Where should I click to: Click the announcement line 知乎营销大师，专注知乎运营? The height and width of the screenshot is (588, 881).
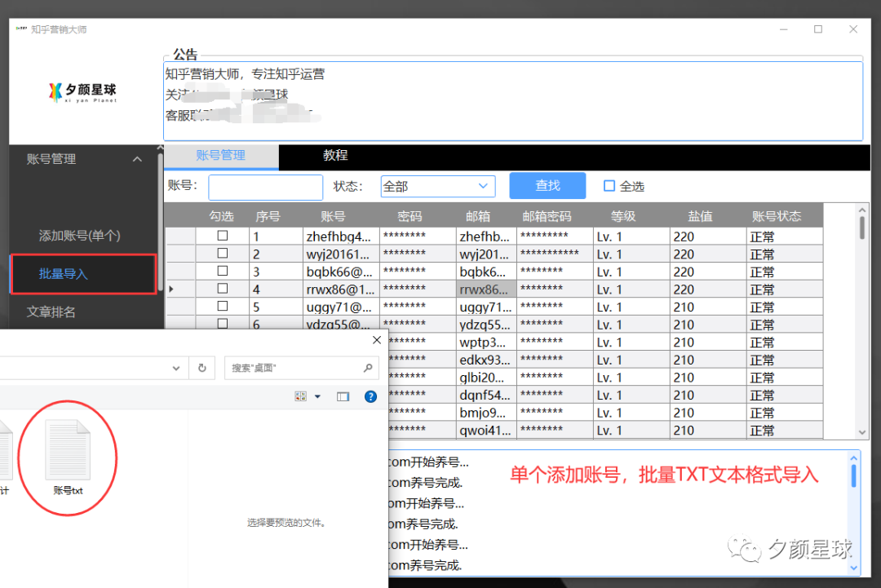(245, 74)
